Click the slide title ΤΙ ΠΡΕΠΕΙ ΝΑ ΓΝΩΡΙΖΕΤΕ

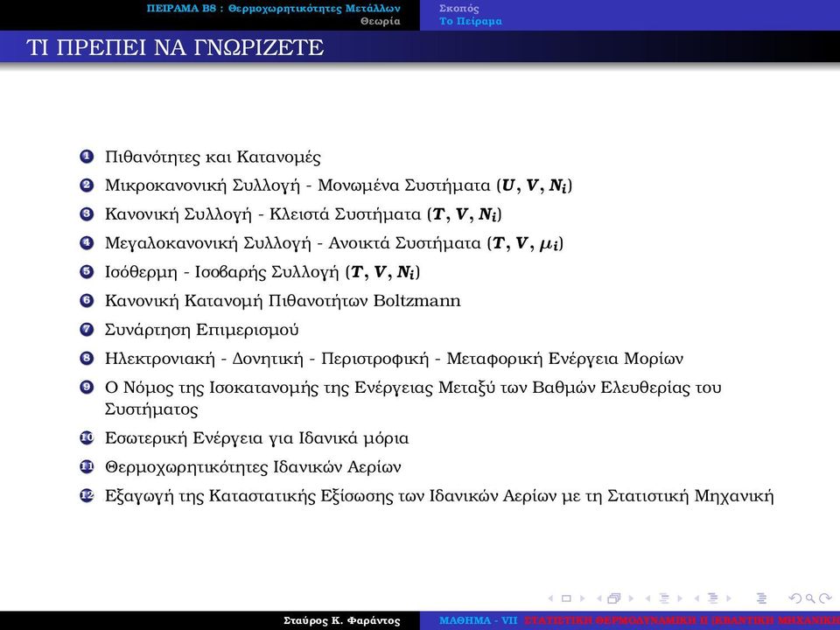pyautogui.click(x=175, y=47)
